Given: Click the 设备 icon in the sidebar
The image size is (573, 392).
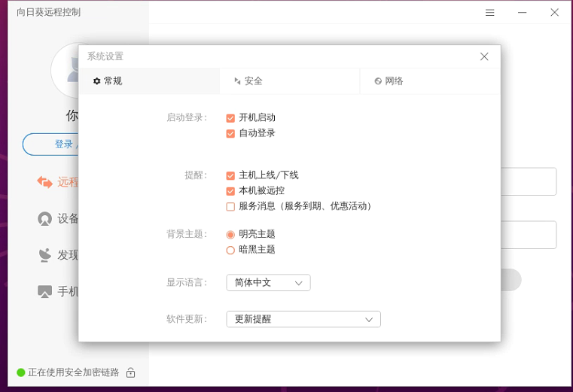Looking at the screenshot, I should (x=45, y=218).
